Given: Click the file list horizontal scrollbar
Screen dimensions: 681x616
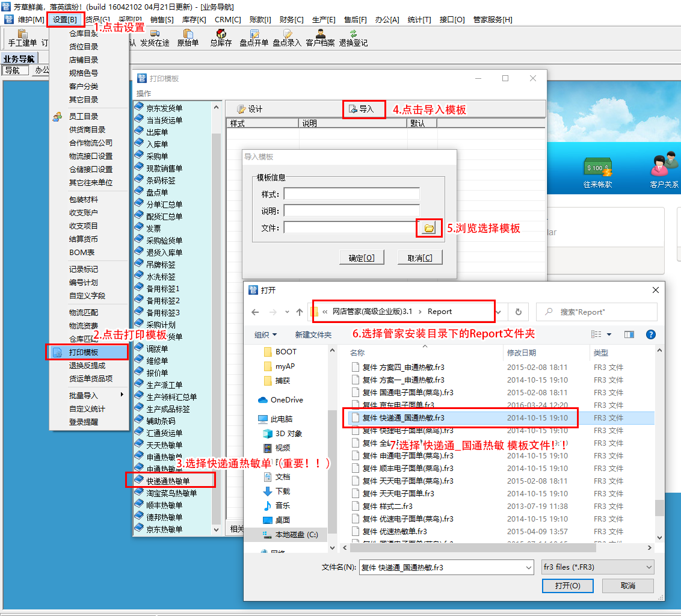Looking at the screenshot, I should click(473, 548).
